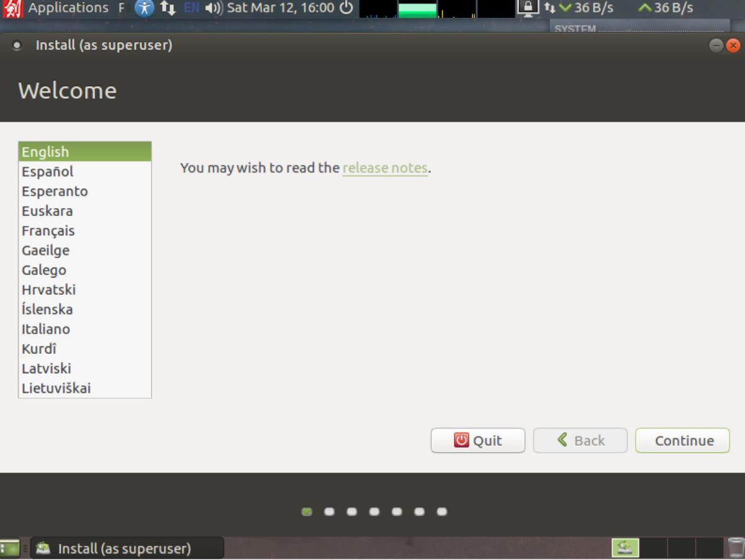Open the Applications menu

pyautogui.click(x=67, y=8)
